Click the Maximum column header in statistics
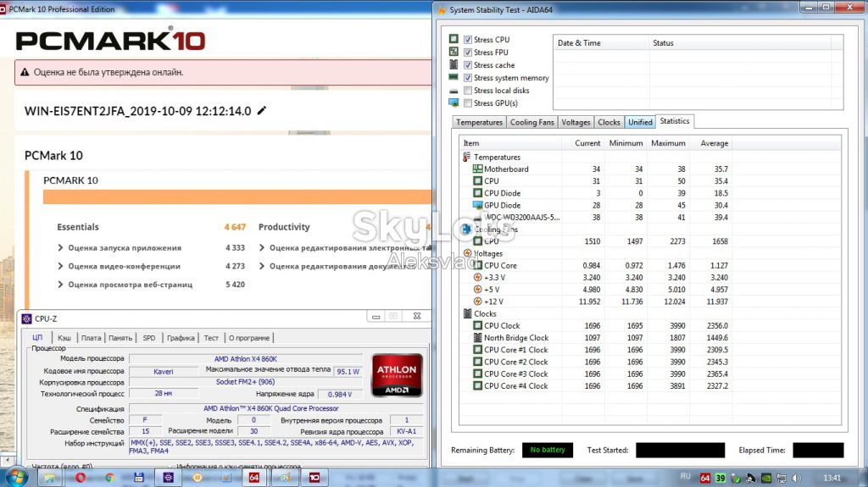 click(x=668, y=143)
